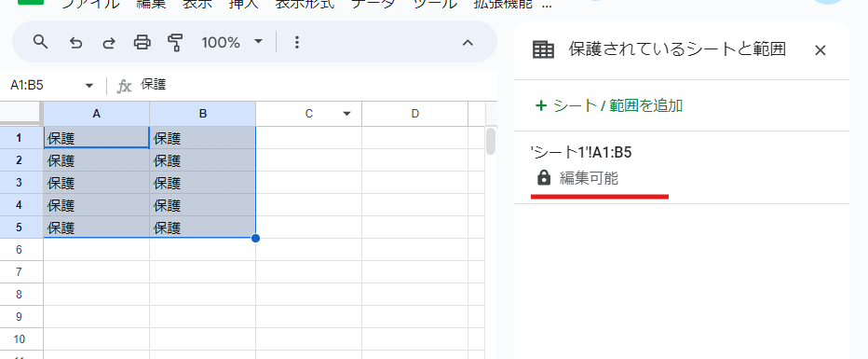
Task: Undo the last action
Action: pyautogui.click(x=75, y=43)
